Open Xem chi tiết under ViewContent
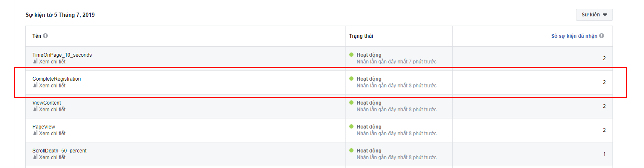 click(52, 110)
